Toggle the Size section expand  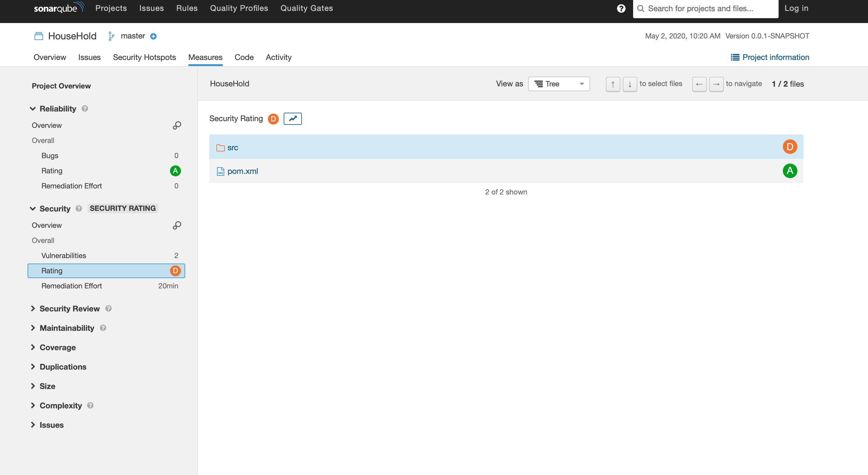click(33, 386)
